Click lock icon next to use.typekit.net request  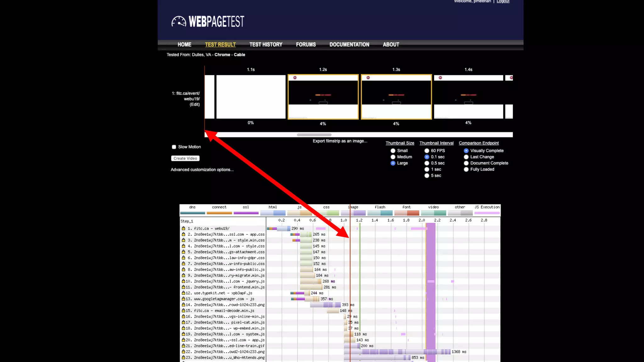(x=183, y=293)
